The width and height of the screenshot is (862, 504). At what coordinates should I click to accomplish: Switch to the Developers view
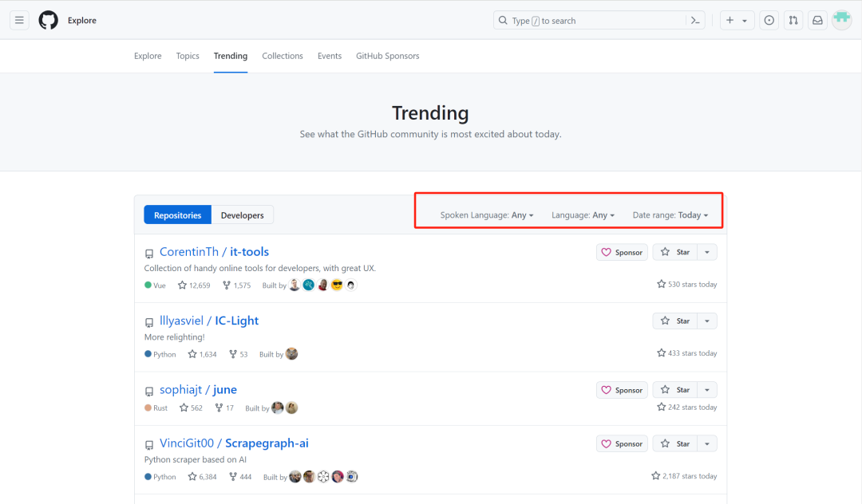click(243, 215)
